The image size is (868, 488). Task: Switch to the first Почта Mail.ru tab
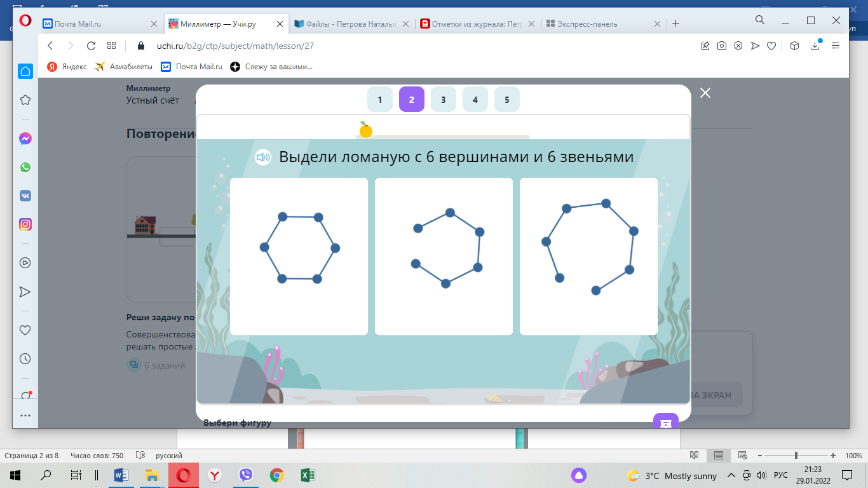tap(94, 24)
